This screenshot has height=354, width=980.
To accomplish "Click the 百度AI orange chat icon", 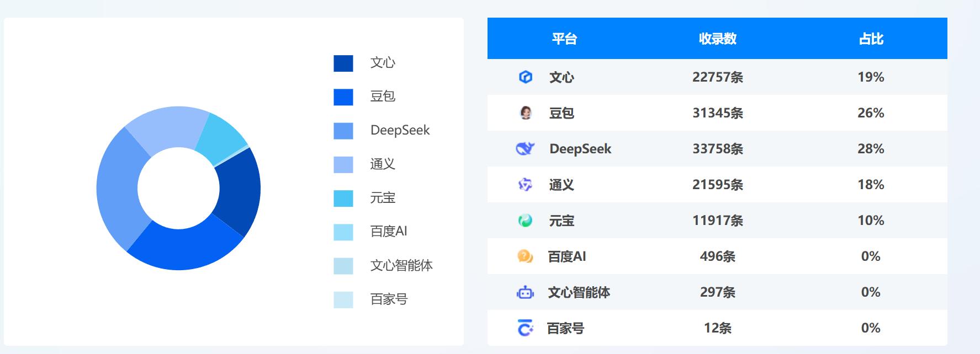I will [x=525, y=256].
